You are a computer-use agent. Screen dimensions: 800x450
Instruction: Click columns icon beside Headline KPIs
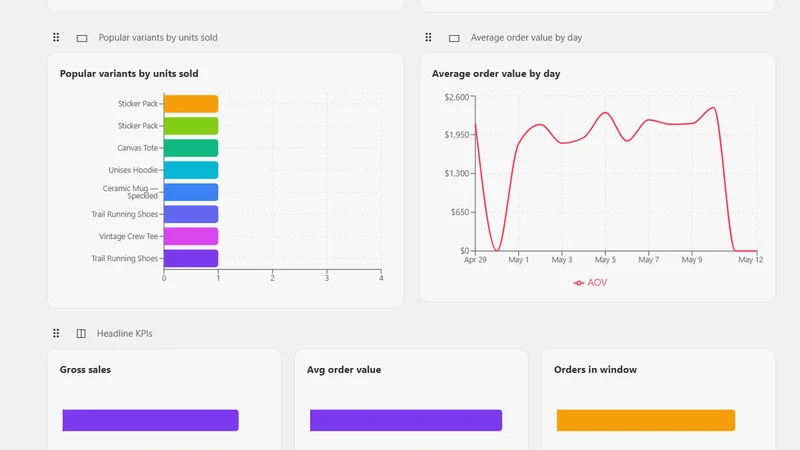pos(81,334)
